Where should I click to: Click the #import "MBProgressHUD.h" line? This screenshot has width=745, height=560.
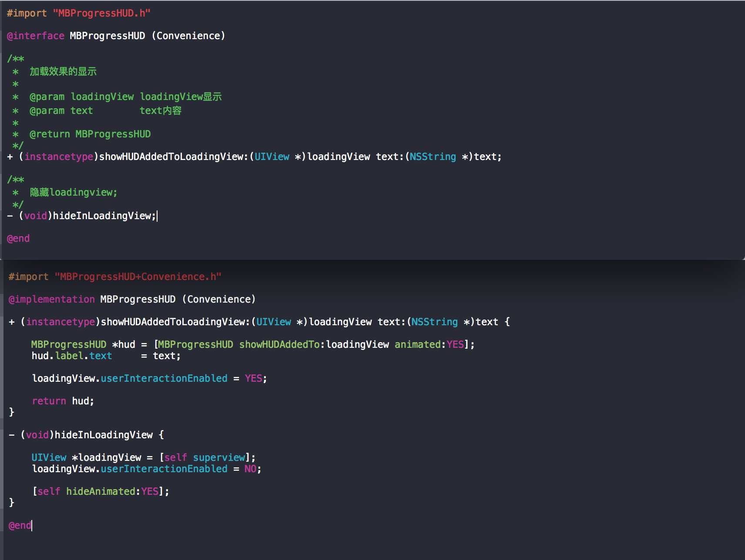pyautogui.click(x=79, y=13)
